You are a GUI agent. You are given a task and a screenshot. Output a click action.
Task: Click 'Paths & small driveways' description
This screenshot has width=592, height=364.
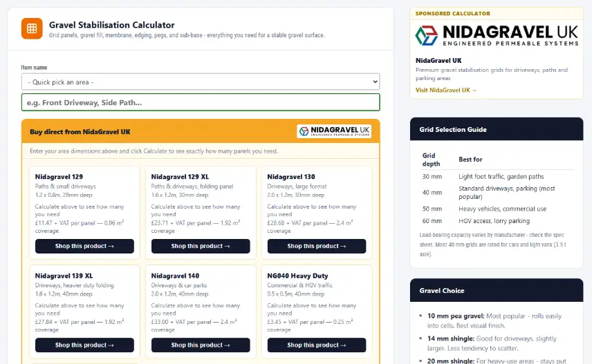click(x=65, y=186)
